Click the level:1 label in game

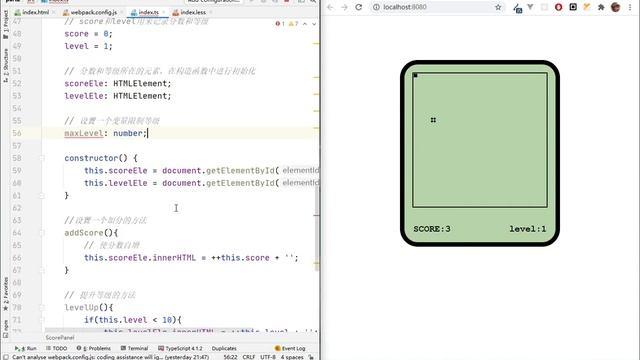[527, 229]
